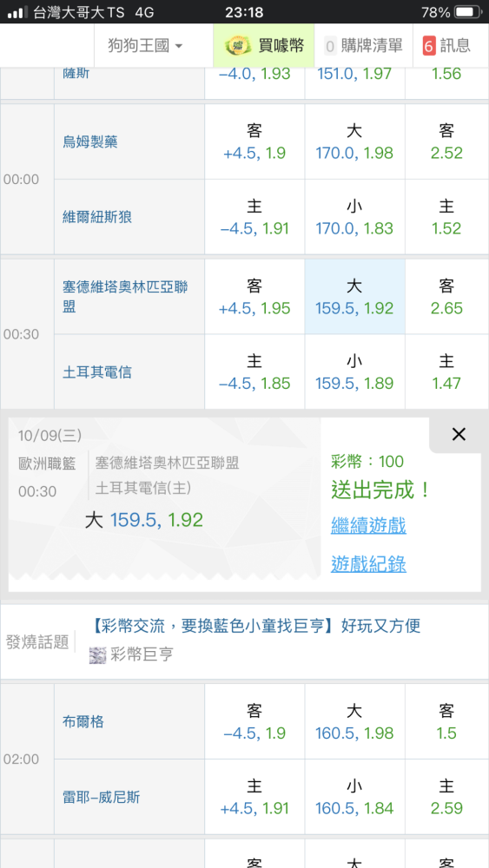Open team page 布爾格
489x868 pixels.
(83, 722)
